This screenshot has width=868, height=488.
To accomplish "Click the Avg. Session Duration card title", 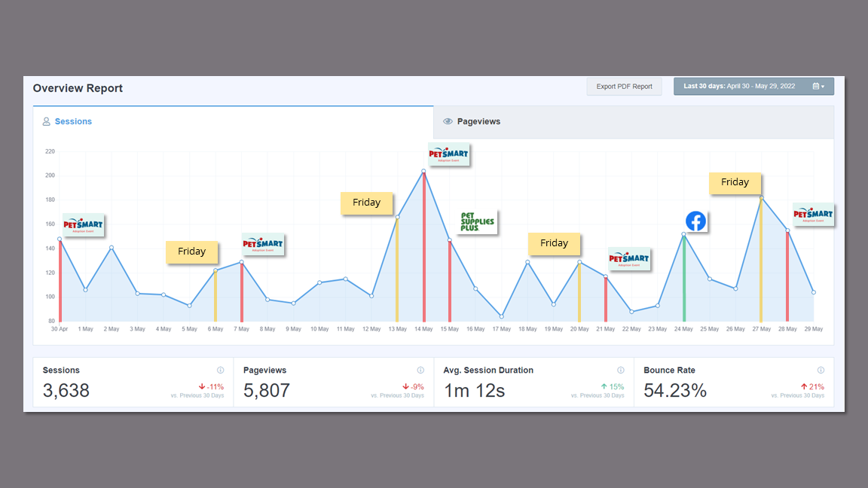I will (x=488, y=371).
